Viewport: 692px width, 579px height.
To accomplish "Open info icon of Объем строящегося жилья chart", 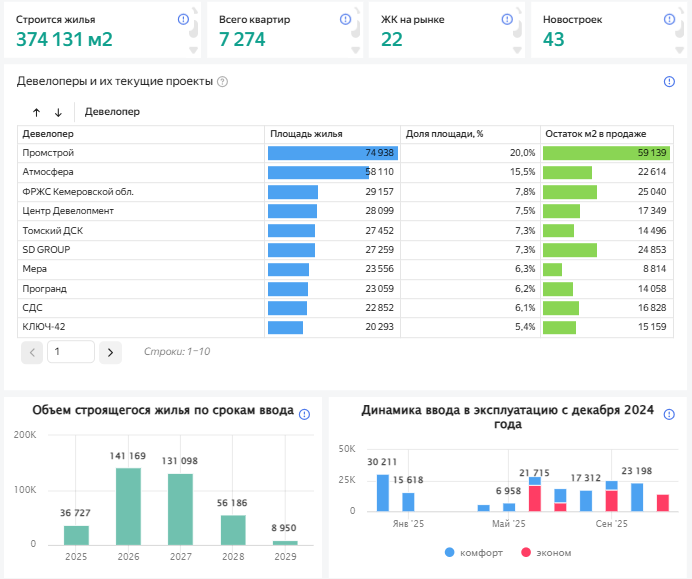I will [x=305, y=414].
